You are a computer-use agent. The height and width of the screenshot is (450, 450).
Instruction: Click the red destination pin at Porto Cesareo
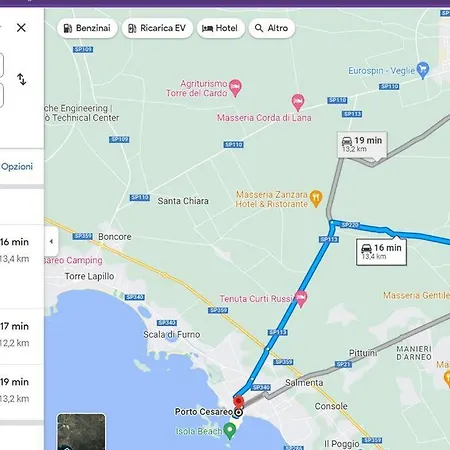238,402
